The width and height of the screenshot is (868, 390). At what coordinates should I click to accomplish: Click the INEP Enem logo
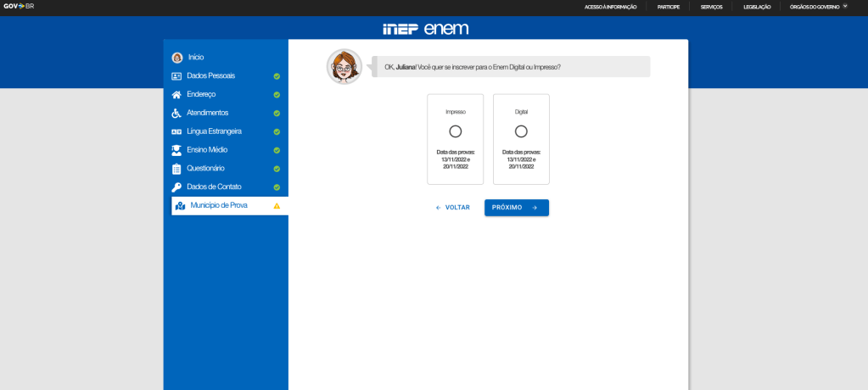(426, 29)
